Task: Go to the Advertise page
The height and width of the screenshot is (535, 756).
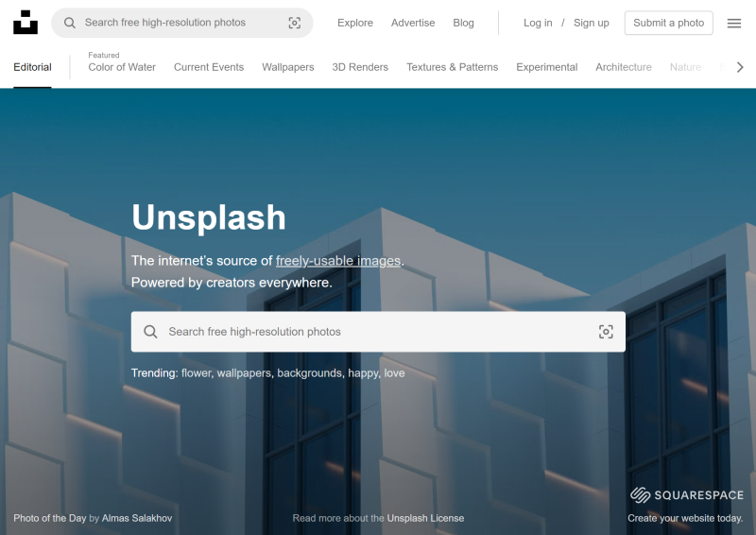Action: point(413,23)
